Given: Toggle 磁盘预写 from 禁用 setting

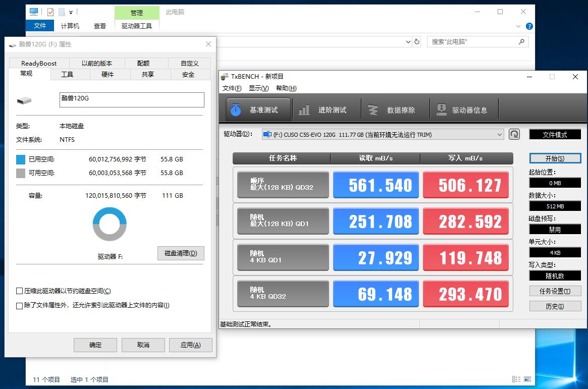Looking at the screenshot, I should point(555,229).
